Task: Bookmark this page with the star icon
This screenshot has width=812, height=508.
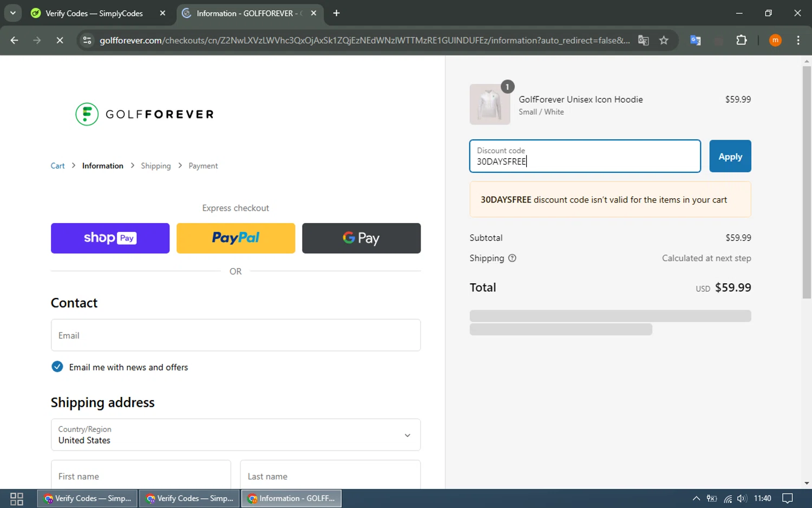Action: tap(664, 40)
